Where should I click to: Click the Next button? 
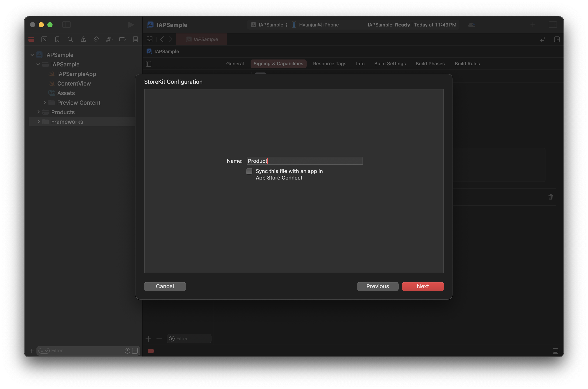(423, 286)
